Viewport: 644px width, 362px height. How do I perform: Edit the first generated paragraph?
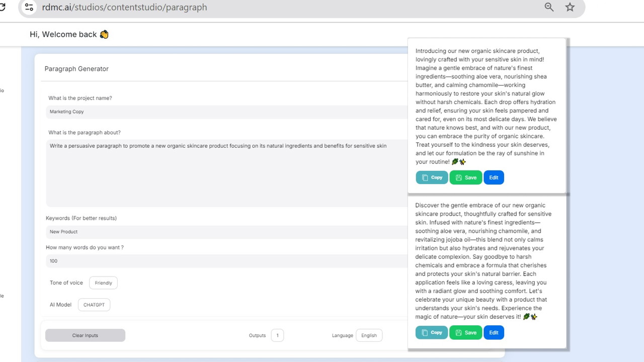pos(494,177)
